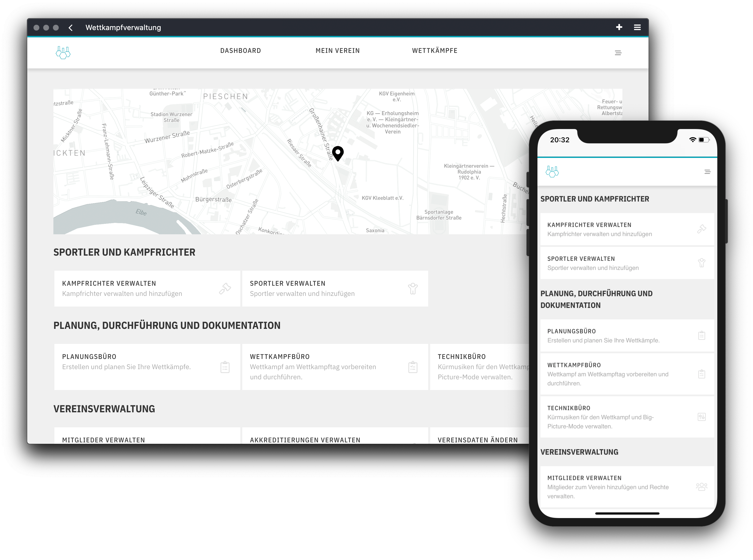The image size is (753, 560).
Task: Click the desktop hexagon logo icon
Action: click(x=63, y=53)
